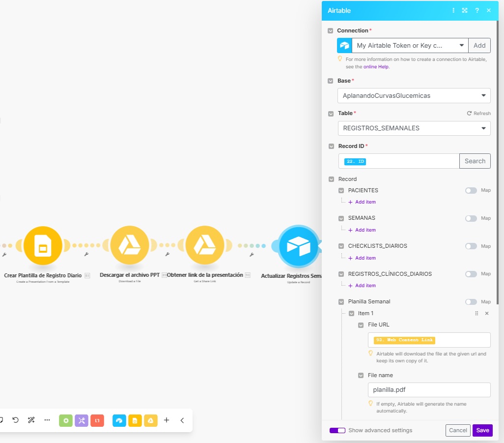Add a favorite with the plus icon
The width and height of the screenshot is (504, 443).
coord(167,420)
